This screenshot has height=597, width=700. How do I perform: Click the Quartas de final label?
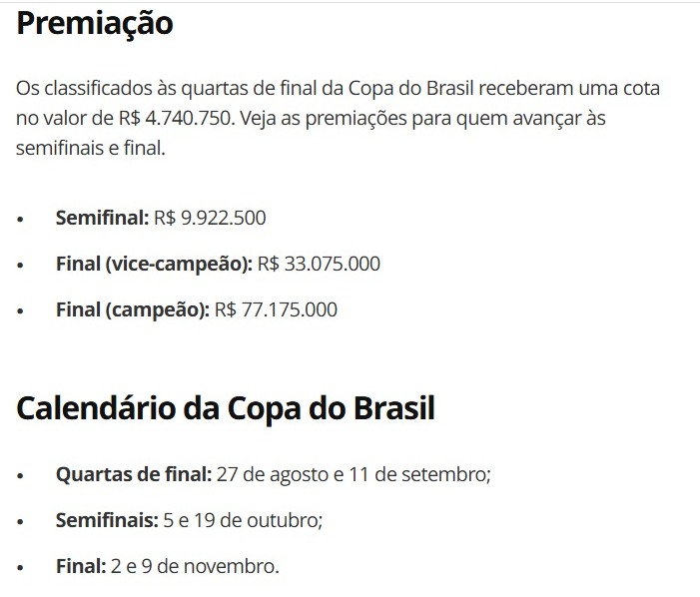click(134, 474)
